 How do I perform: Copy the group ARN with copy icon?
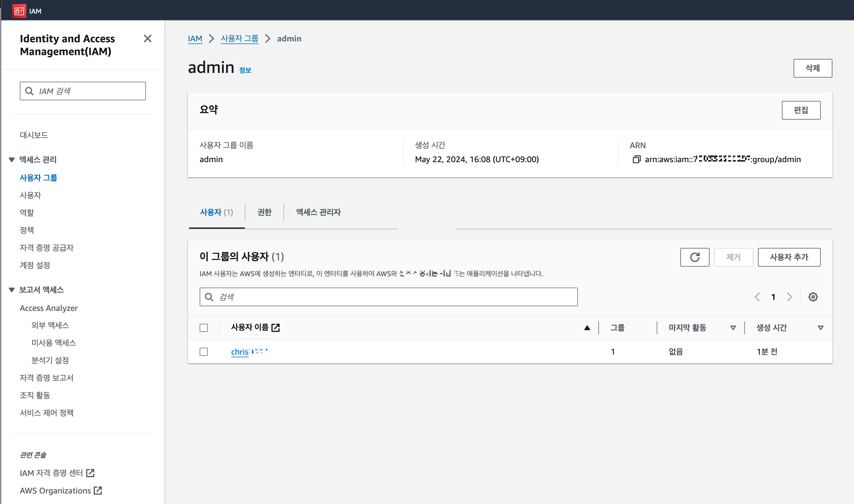(x=636, y=159)
